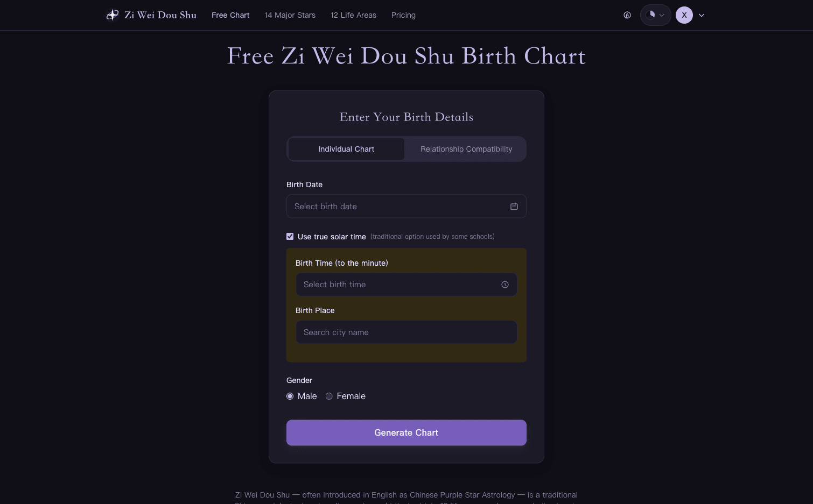Open the calendar icon in Birth Date field
Screen dimensions: 813x504
point(514,207)
